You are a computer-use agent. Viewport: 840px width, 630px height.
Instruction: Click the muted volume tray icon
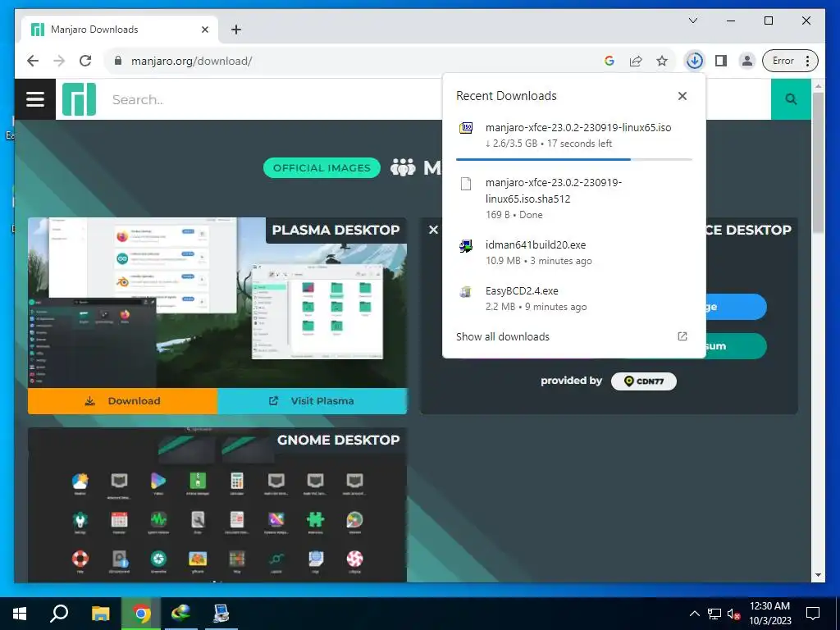coord(733,614)
